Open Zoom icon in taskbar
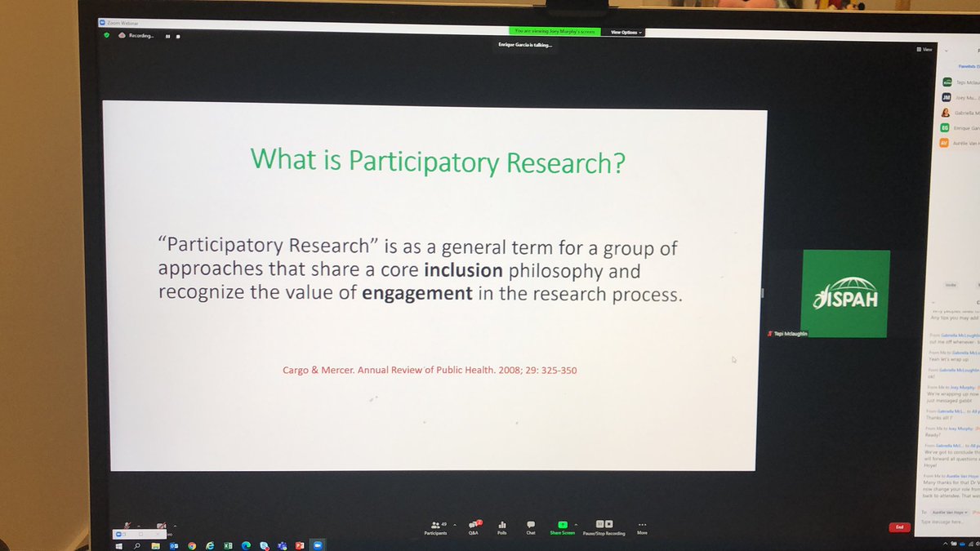 pos(318,544)
